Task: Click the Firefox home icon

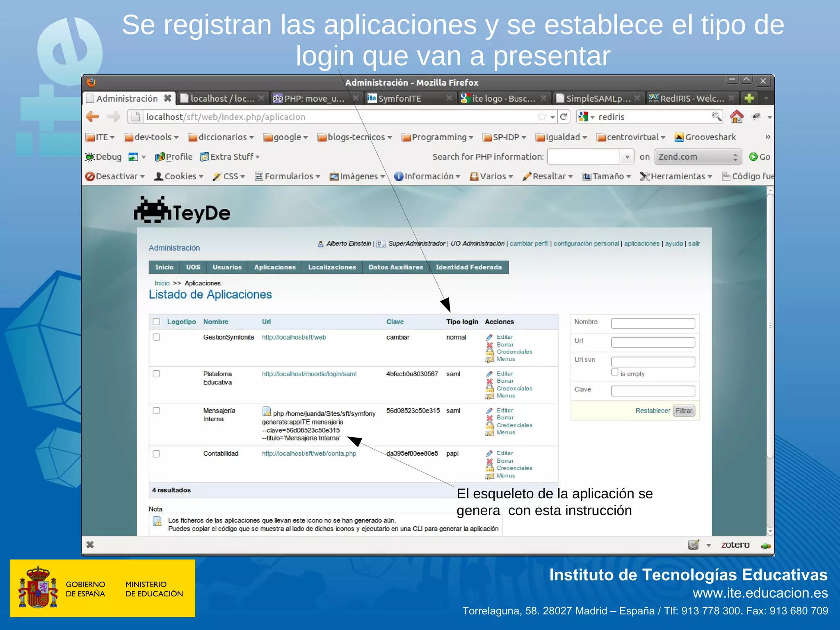Action: tap(737, 117)
